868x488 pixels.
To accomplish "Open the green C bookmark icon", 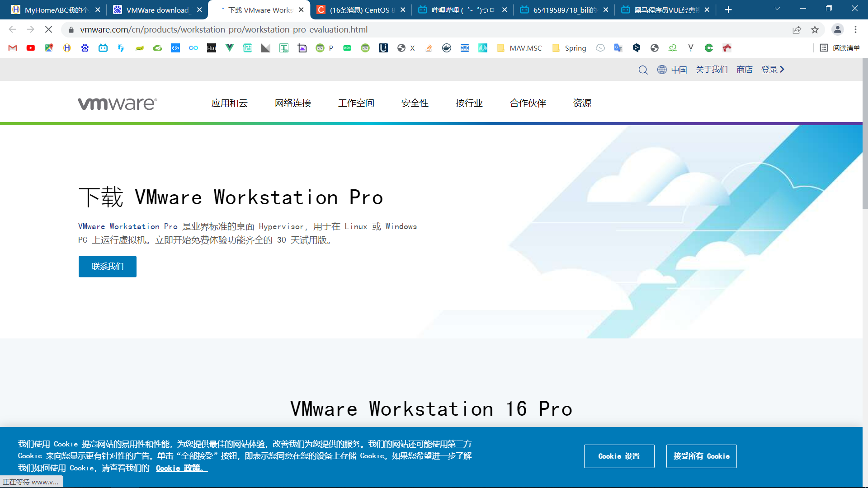I will (x=709, y=48).
